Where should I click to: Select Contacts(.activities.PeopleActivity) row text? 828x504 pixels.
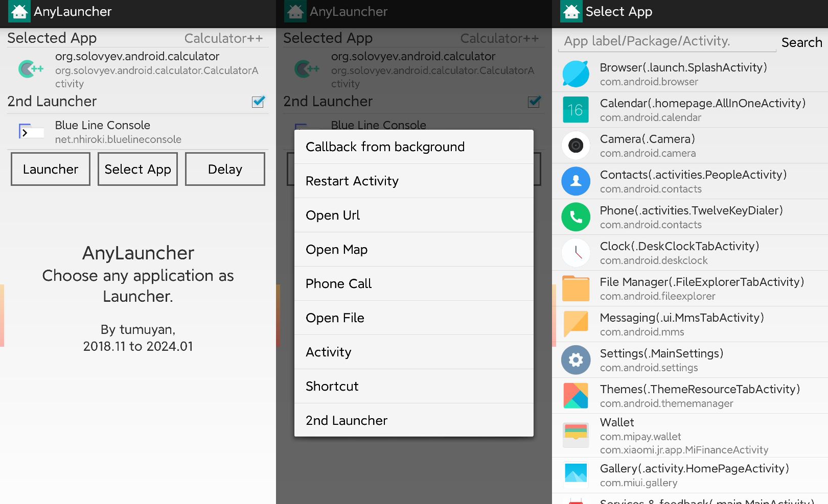pos(693,175)
